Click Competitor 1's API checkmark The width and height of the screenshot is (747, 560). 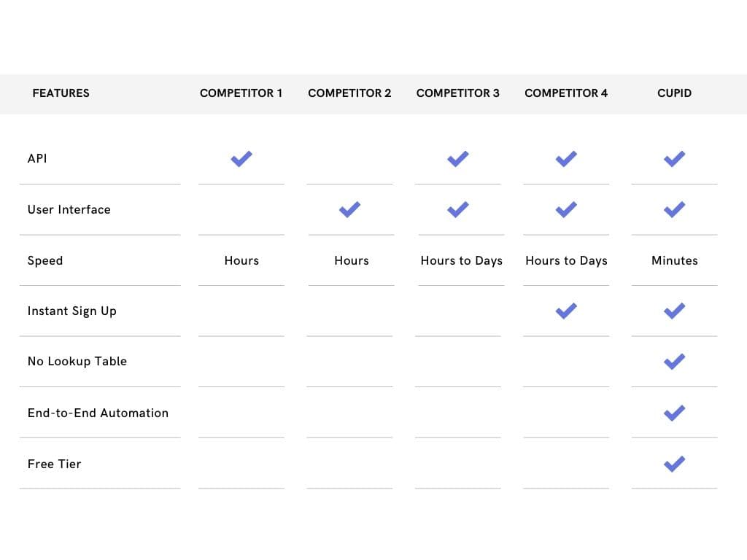pos(241,158)
